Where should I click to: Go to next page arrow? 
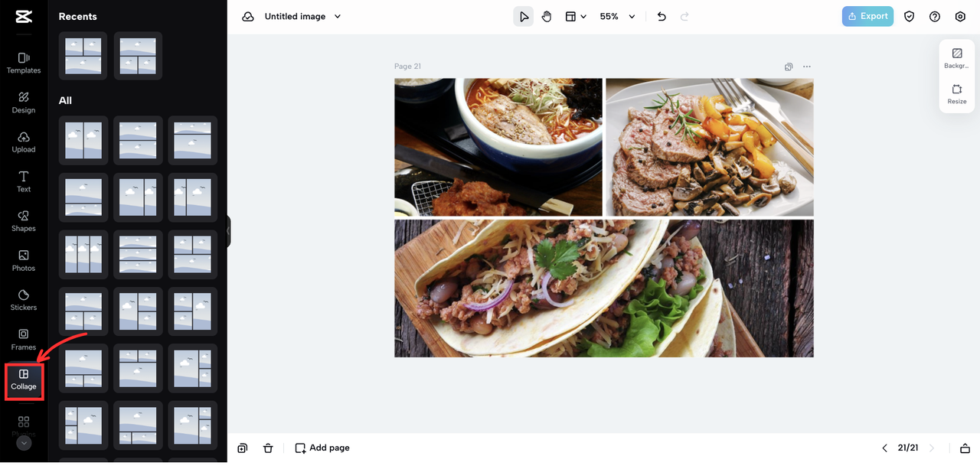tap(932, 448)
